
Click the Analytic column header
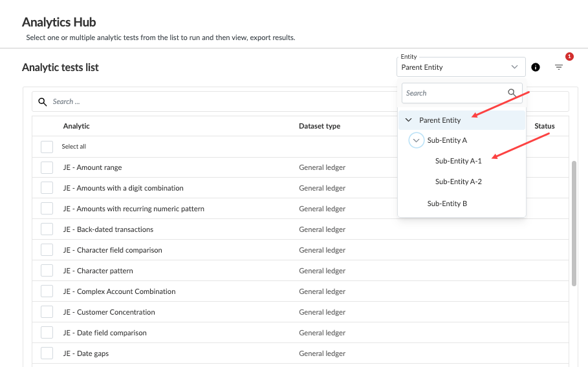(76, 126)
